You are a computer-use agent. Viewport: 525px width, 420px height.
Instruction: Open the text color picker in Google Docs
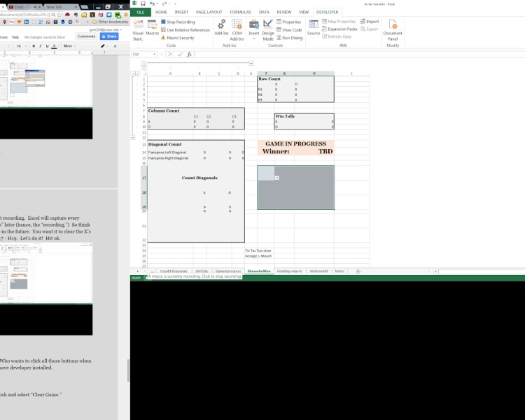coord(55,45)
